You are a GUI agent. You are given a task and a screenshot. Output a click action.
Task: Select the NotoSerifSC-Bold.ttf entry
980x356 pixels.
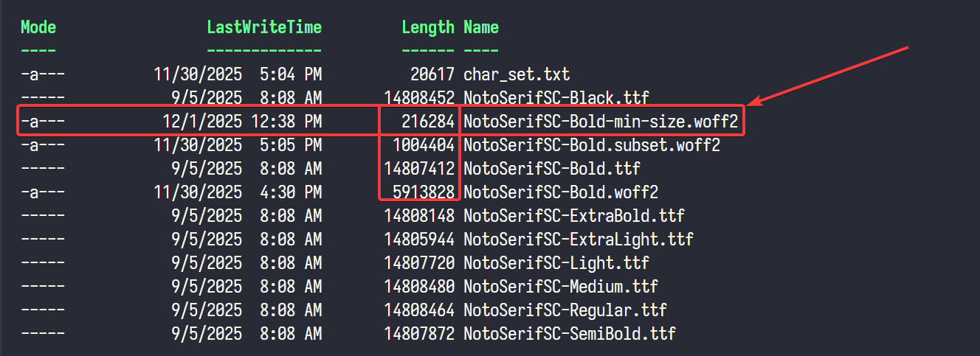pyautogui.click(x=552, y=169)
